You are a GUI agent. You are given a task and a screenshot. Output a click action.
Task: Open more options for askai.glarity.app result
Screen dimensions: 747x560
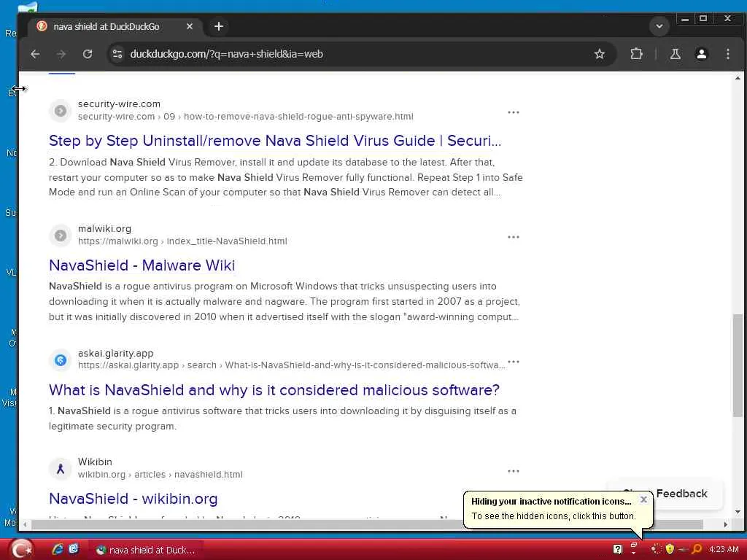[x=513, y=362]
